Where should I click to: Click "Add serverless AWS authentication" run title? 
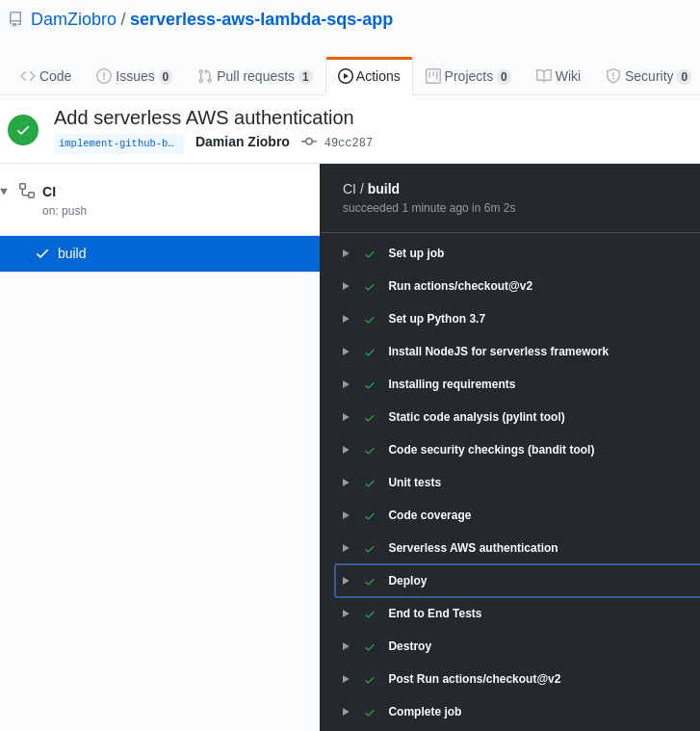click(x=204, y=117)
